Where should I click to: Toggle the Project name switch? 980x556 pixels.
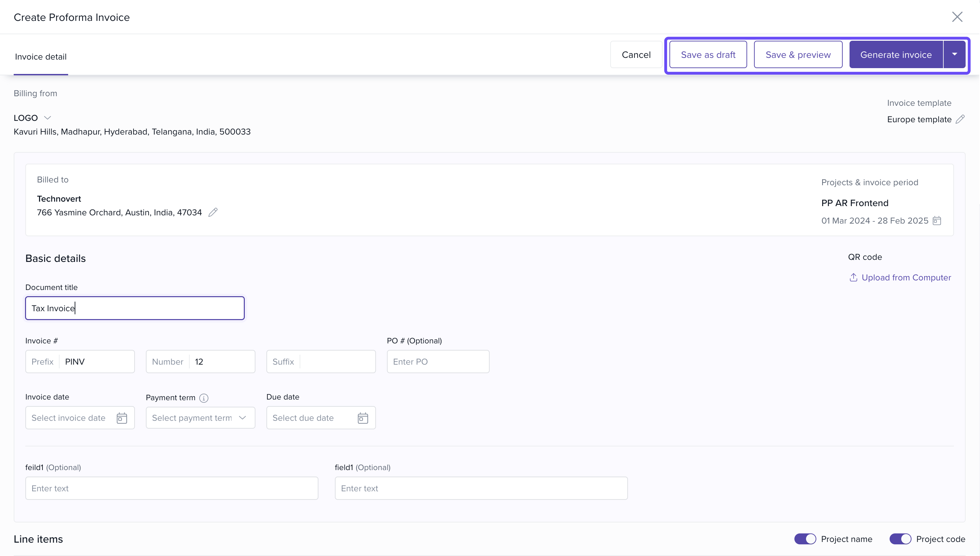pyautogui.click(x=805, y=539)
